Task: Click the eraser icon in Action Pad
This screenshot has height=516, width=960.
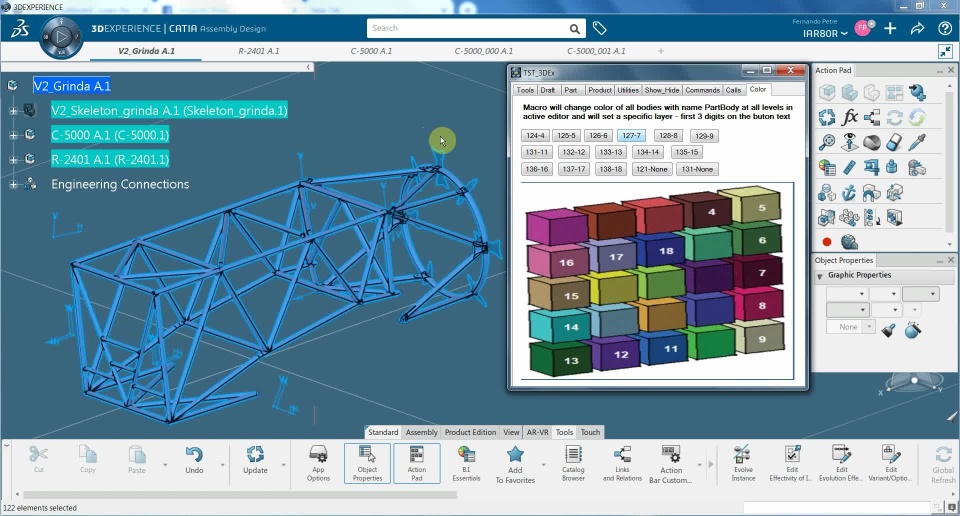Action: coord(894,142)
